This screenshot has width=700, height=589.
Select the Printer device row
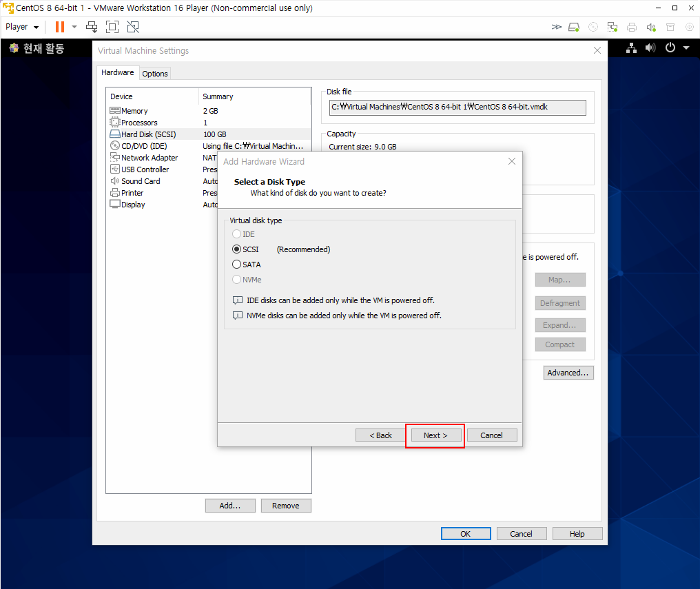point(163,193)
